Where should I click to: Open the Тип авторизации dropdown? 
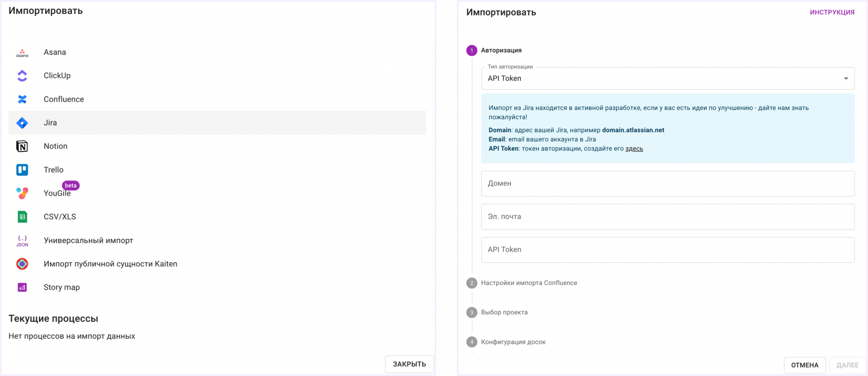[x=668, y=79]
